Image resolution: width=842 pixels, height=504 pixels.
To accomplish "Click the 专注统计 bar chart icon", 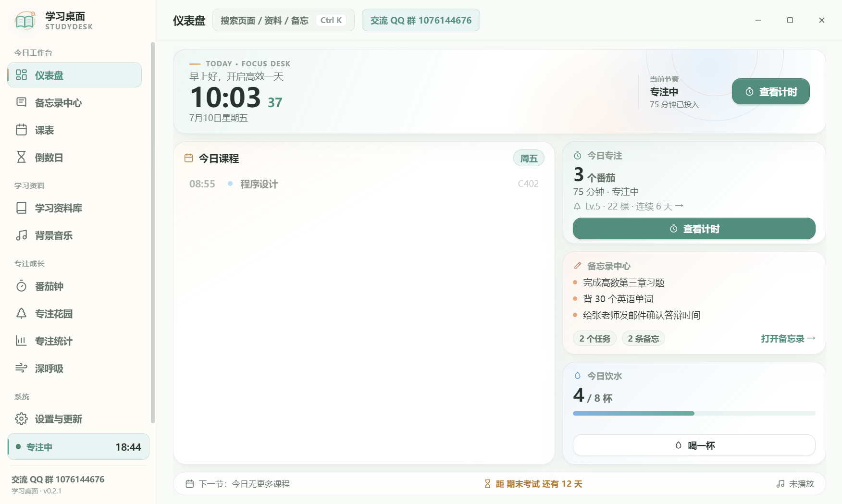I will [21, 341].
